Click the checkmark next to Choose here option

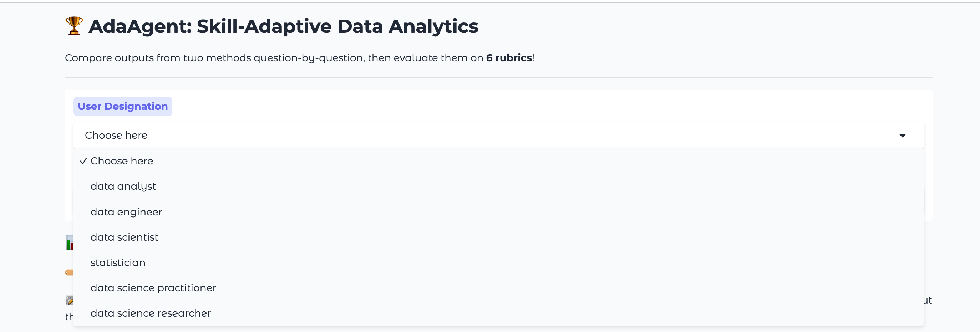[x=84, y=161]
